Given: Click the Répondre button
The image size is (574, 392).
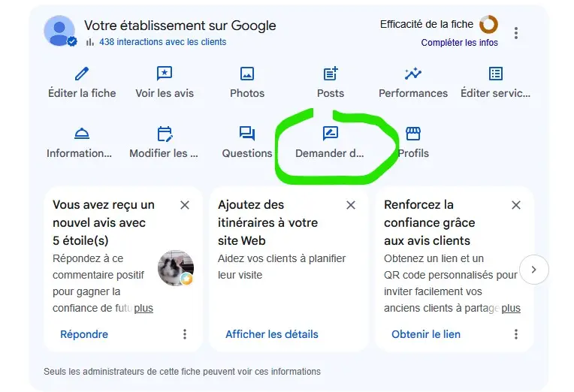Looking at the screenshot, I should tap(84, 334).
